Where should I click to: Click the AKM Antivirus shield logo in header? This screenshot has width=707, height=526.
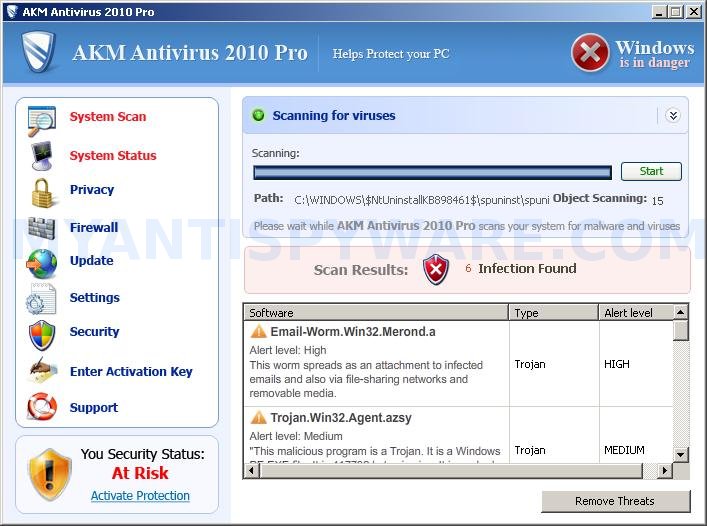click(x=40, y=52)
